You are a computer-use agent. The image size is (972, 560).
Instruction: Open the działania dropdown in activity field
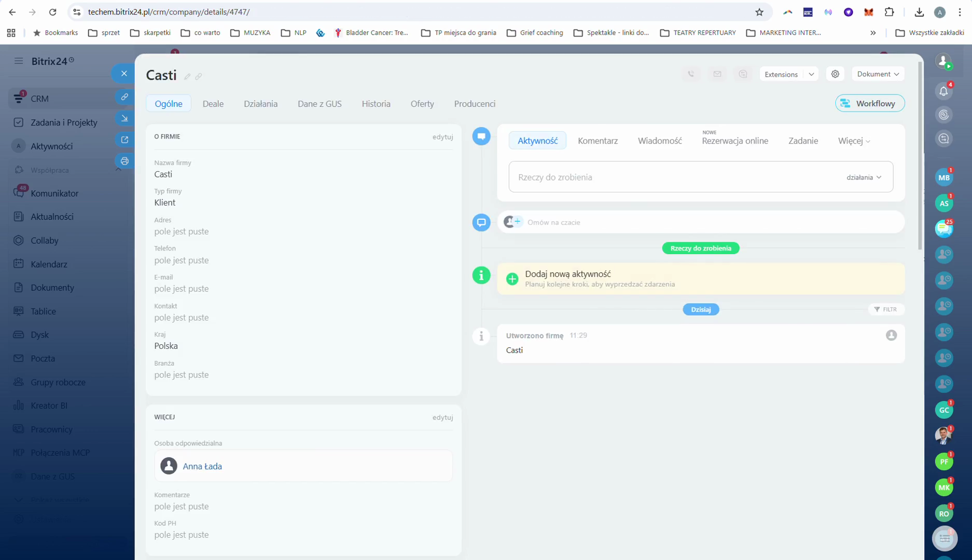click(864, 177)
